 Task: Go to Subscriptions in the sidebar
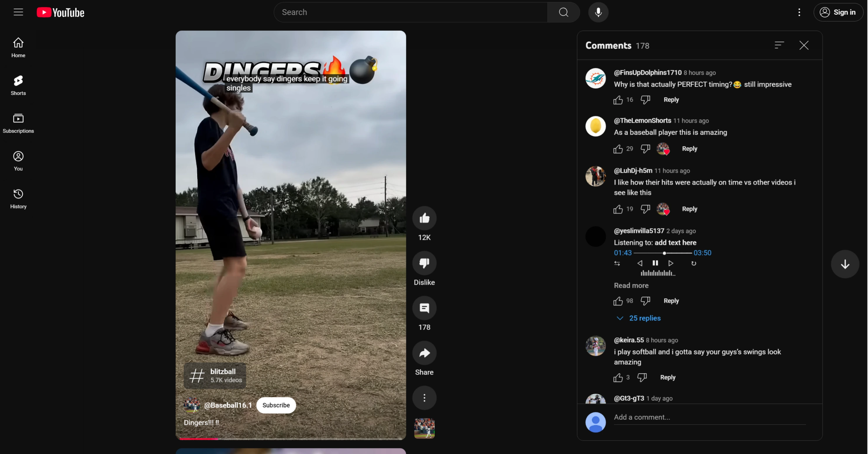pos(18,123)
